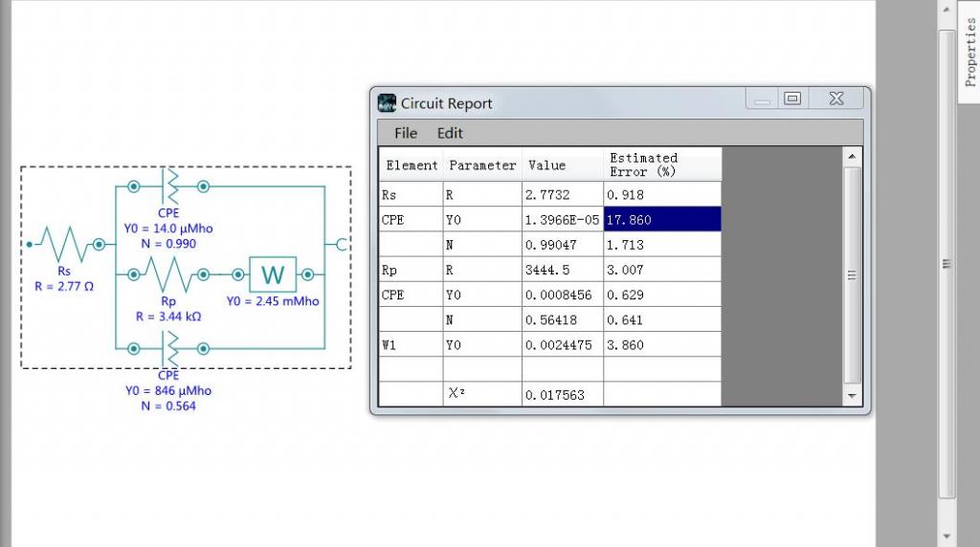
Task: Click the connection node right of Rs
Action: click(99, 244)
